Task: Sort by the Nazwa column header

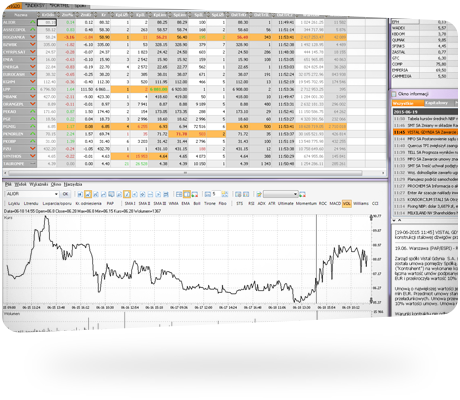Action: [21, 15]
